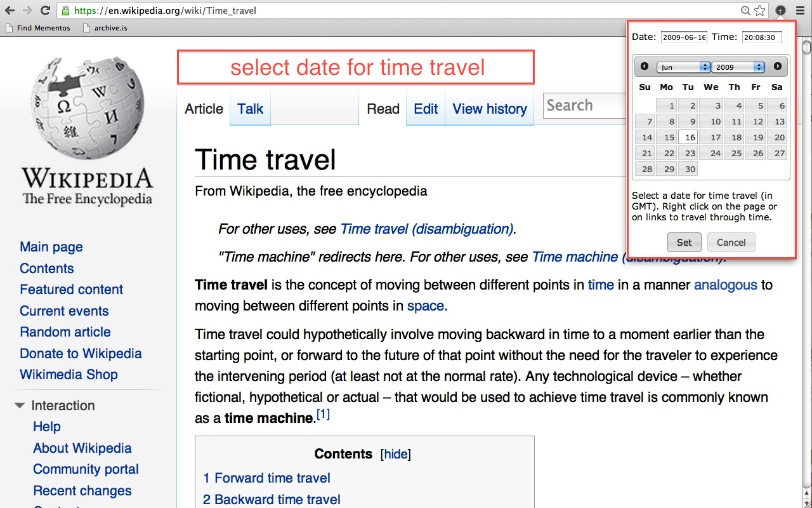Image resolution: width=812 pixels, height=508 pixels.
Task: Jump to 1 Forward time travel section
Action: coord(266,478)
